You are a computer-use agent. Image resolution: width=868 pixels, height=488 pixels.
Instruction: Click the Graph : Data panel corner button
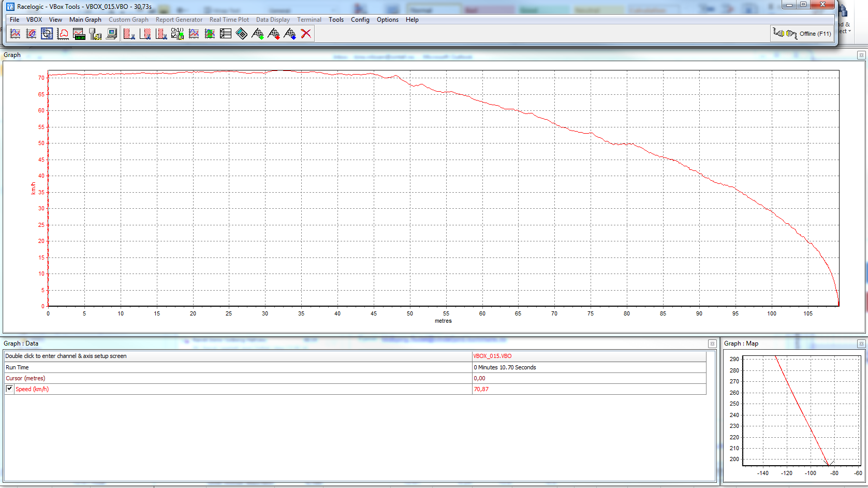tap(712, 343)
